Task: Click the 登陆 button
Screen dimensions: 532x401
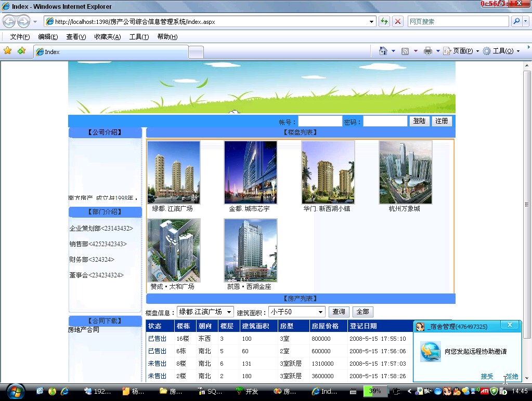Action: [x=419, y=121]
